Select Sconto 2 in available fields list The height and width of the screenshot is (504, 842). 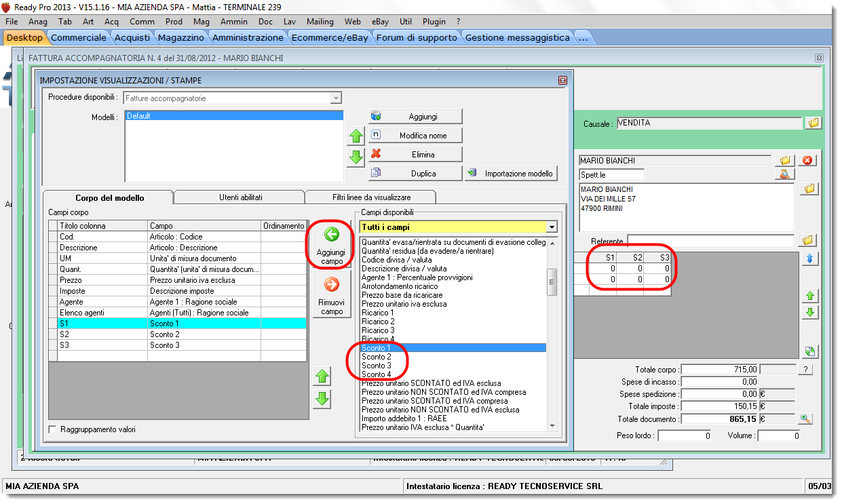coord(377,357)
